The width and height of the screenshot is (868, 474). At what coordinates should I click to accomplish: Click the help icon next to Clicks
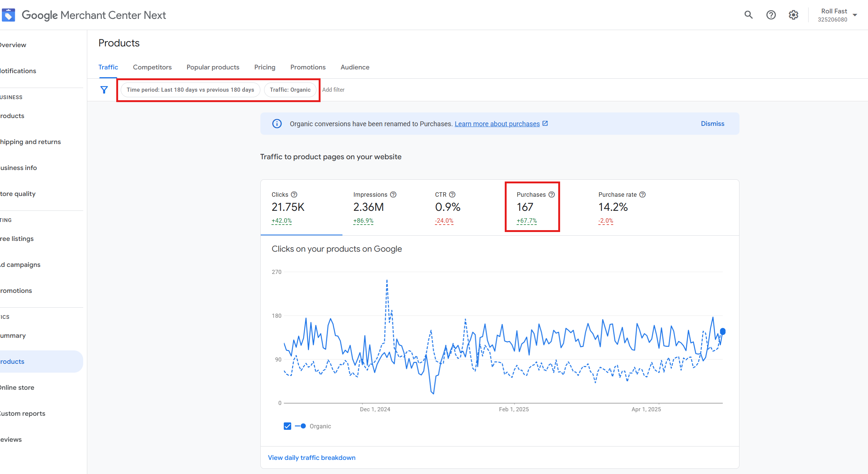coord(294,194)
